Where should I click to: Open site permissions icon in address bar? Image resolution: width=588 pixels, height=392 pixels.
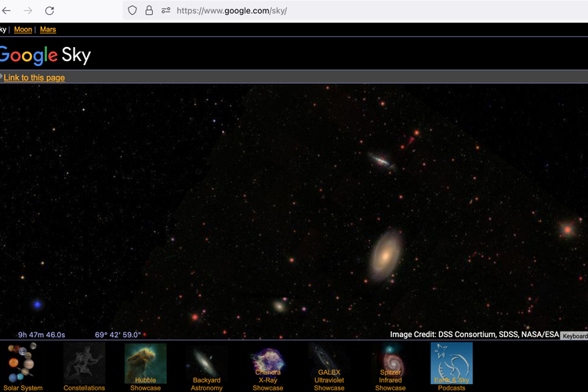pyautogui.click(x=165, y=11)
